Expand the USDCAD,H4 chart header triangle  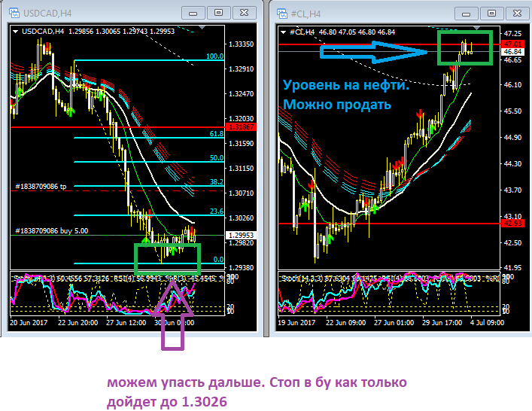coord(15,32)
